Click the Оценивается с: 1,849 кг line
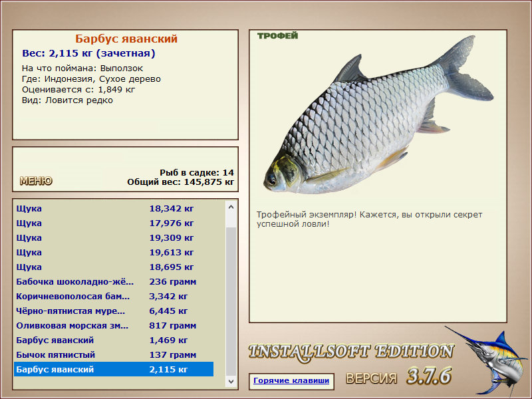The height and width of the screenshot is (399, 532). tap(78, 90)
